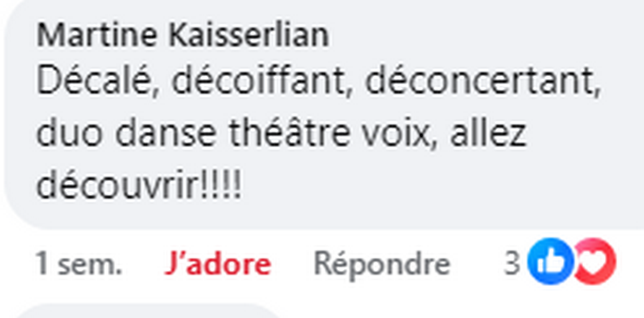Open Martine Kaisserlian's profile name link

(x=183, y=35)
